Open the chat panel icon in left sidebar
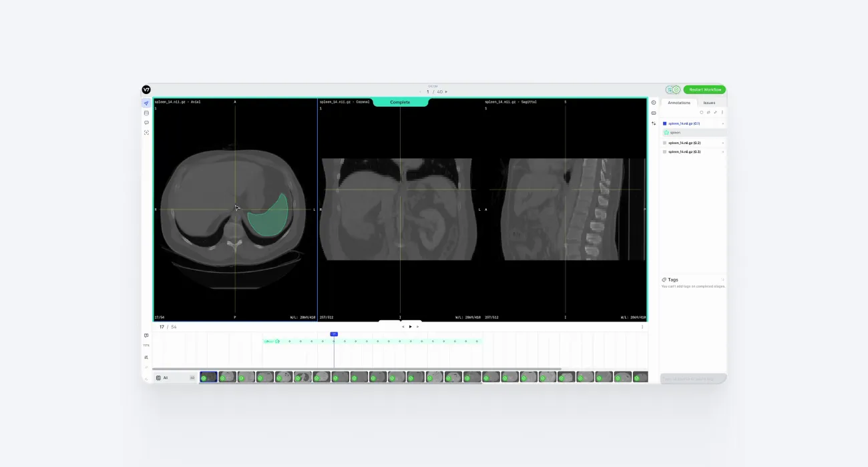 tap(146, 113)
